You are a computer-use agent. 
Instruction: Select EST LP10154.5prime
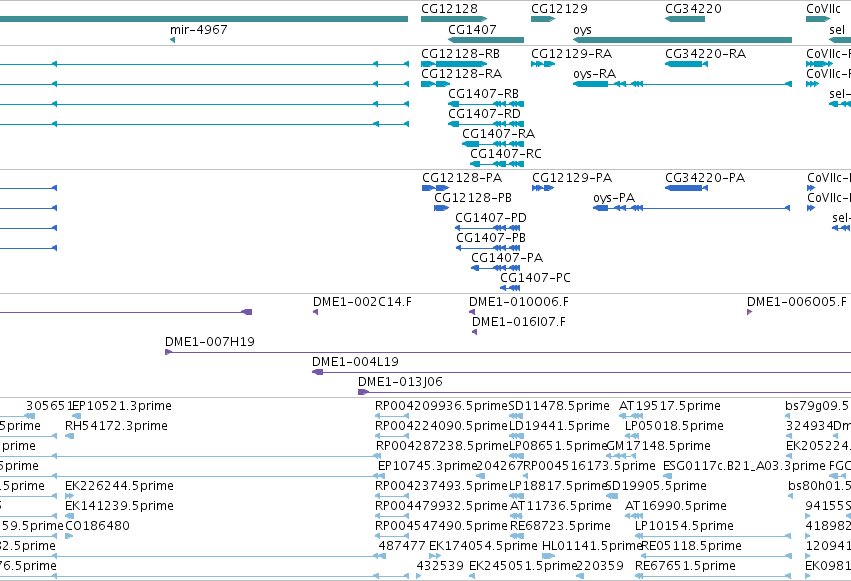pyautogui.click(x=684, y=526)
